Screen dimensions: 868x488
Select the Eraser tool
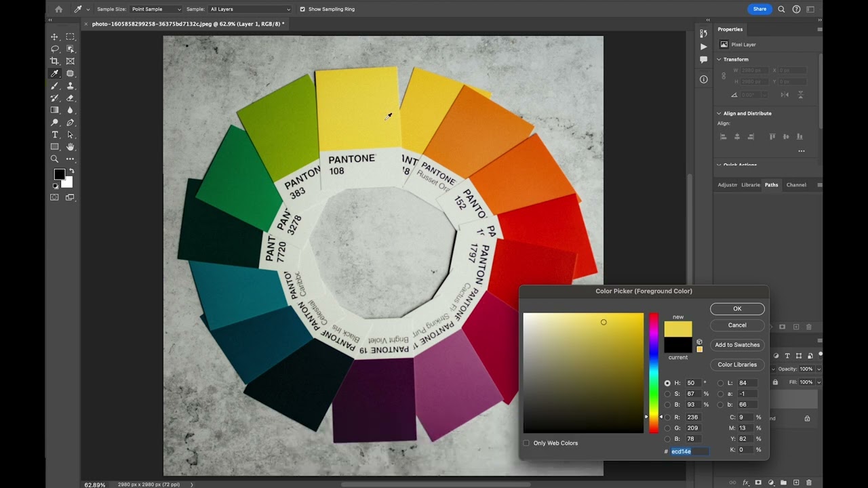pos(70,98)
